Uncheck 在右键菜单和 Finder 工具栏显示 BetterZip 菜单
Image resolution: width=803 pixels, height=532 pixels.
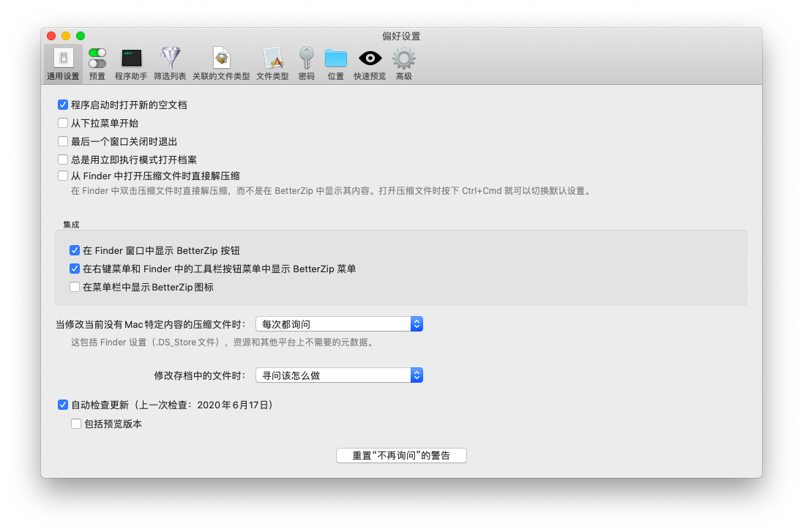[x=75, y=269]
